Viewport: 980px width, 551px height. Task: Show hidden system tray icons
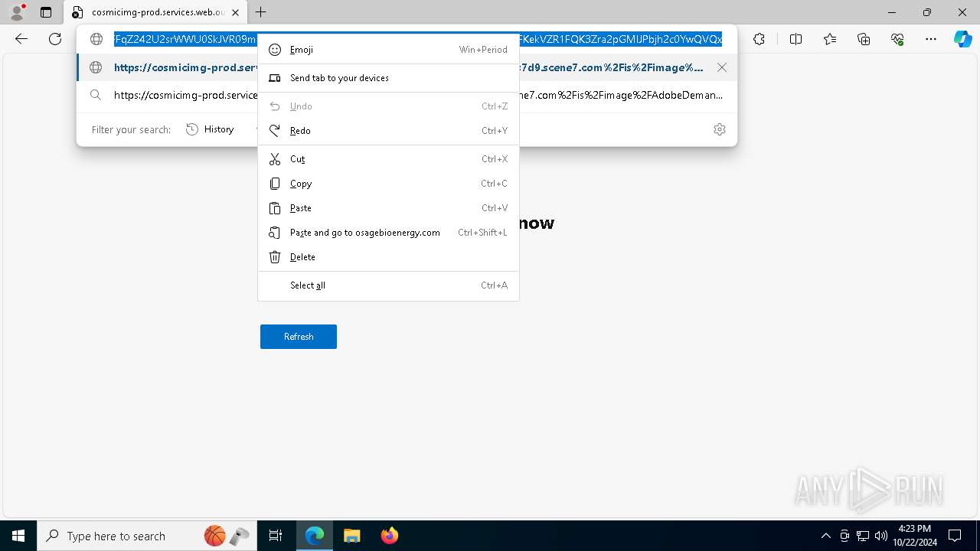pos(825,536)
